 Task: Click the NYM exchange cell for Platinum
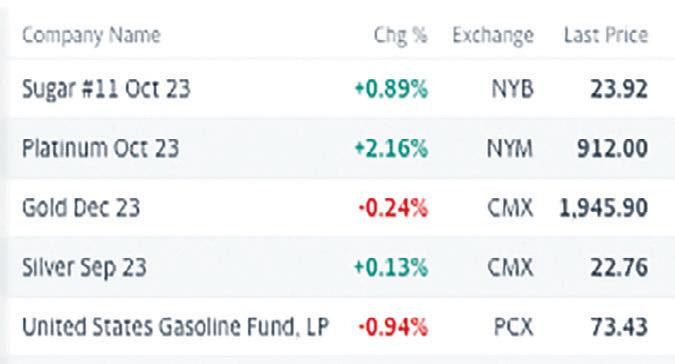click(x=510, y=148)
